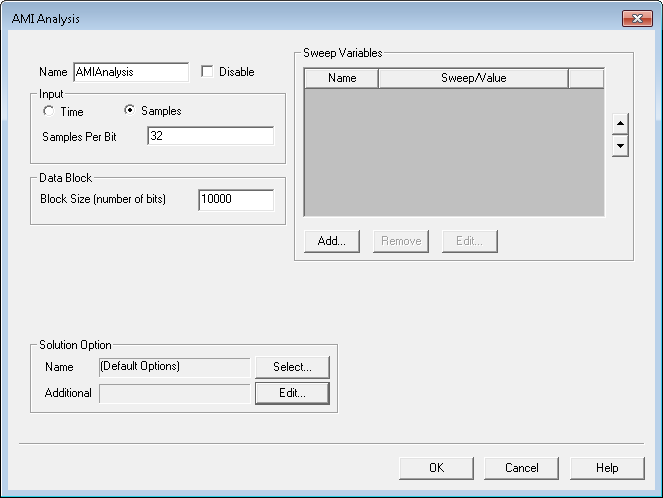
Task: Click Select... for solution option name
Action: tap(292, 367)
